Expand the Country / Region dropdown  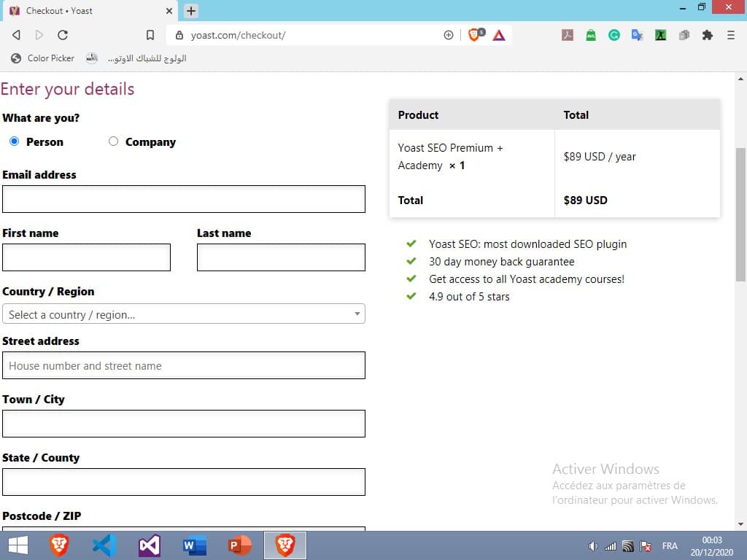tap(184, 314)
